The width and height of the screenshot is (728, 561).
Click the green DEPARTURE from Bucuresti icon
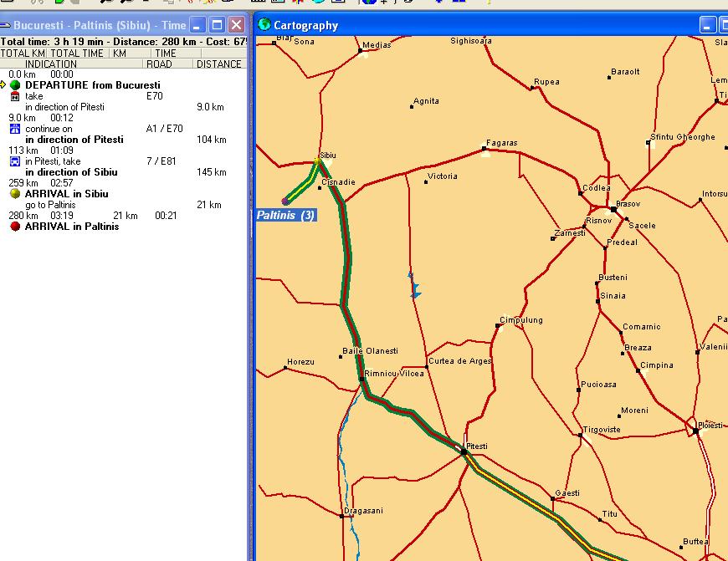(x=15, y=85)
